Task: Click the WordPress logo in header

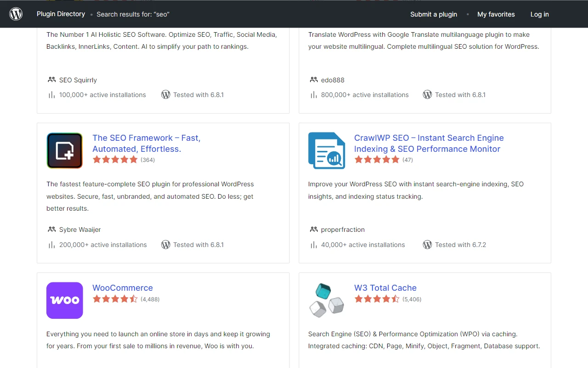Action: click(16, 14)
